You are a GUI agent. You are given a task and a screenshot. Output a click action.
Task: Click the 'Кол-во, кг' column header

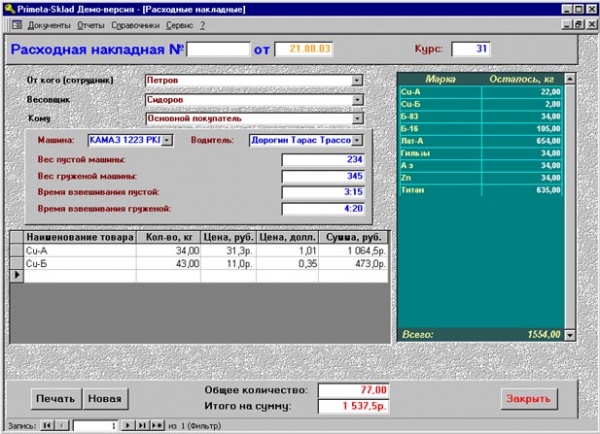[168, 238]
